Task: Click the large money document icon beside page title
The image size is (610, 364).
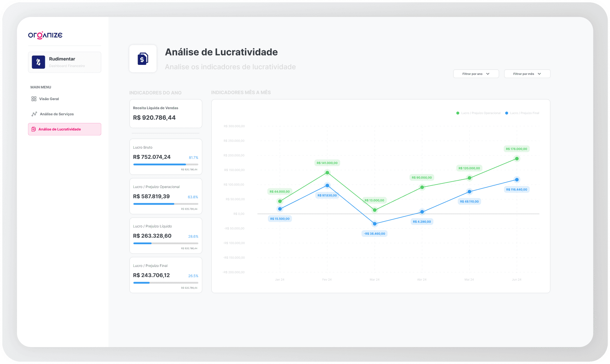Action: point(143,59)
